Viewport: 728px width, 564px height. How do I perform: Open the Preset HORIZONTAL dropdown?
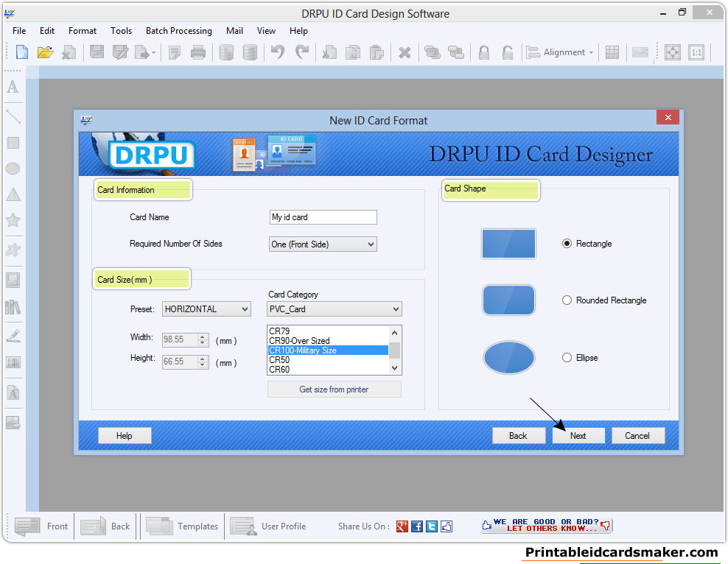click(206, 309)
